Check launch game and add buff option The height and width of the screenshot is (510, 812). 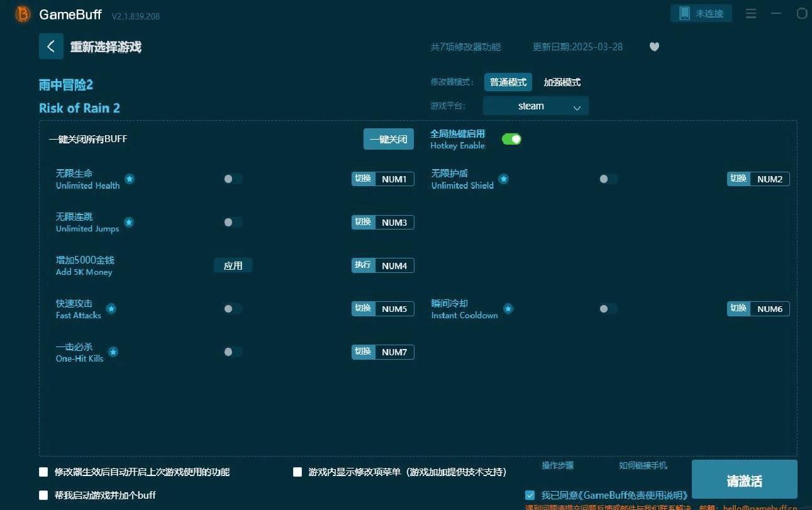point(43,495)
